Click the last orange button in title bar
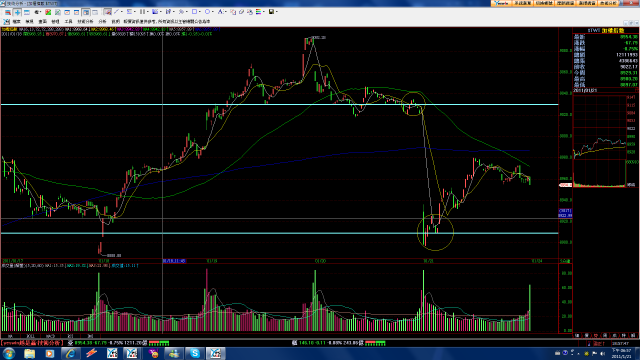 click(x=608, y=3)
